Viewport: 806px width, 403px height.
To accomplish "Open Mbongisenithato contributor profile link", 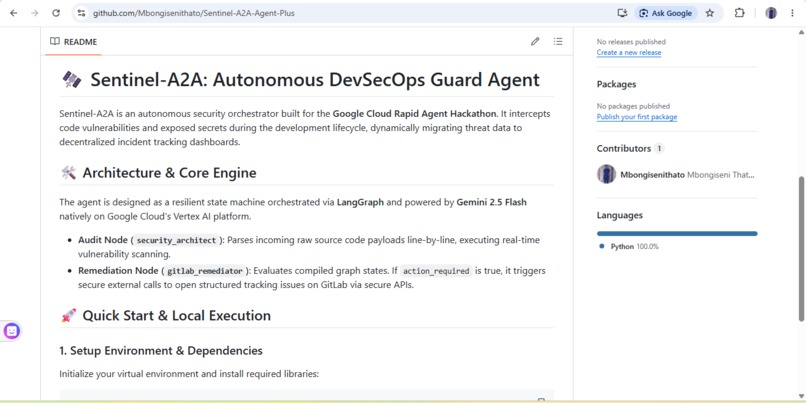I will pyautogui.click(x=652, y=175).
